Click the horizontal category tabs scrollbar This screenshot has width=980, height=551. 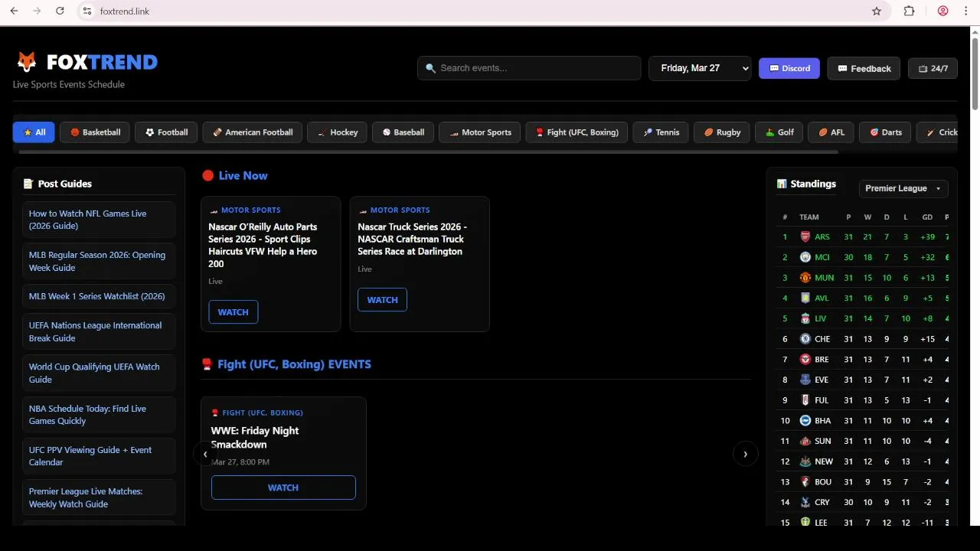point(429,152)
